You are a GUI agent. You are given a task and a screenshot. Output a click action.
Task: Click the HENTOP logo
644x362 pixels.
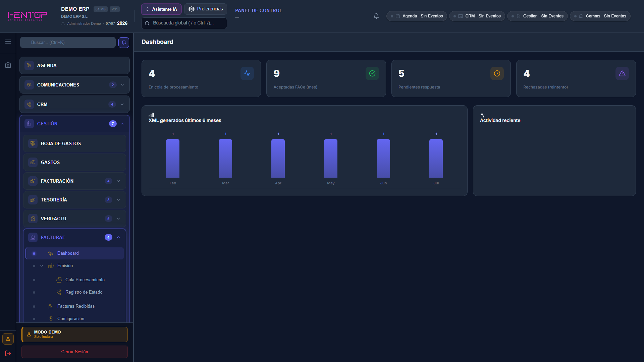[28, 16]
